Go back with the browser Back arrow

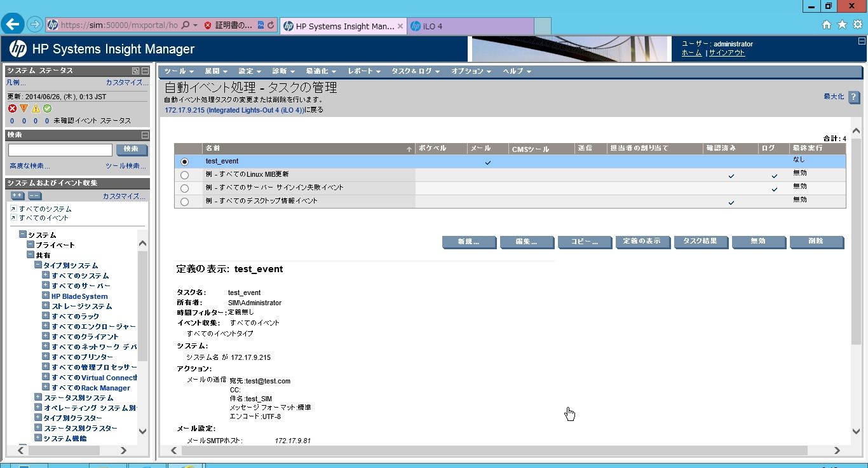click(13, 25)
